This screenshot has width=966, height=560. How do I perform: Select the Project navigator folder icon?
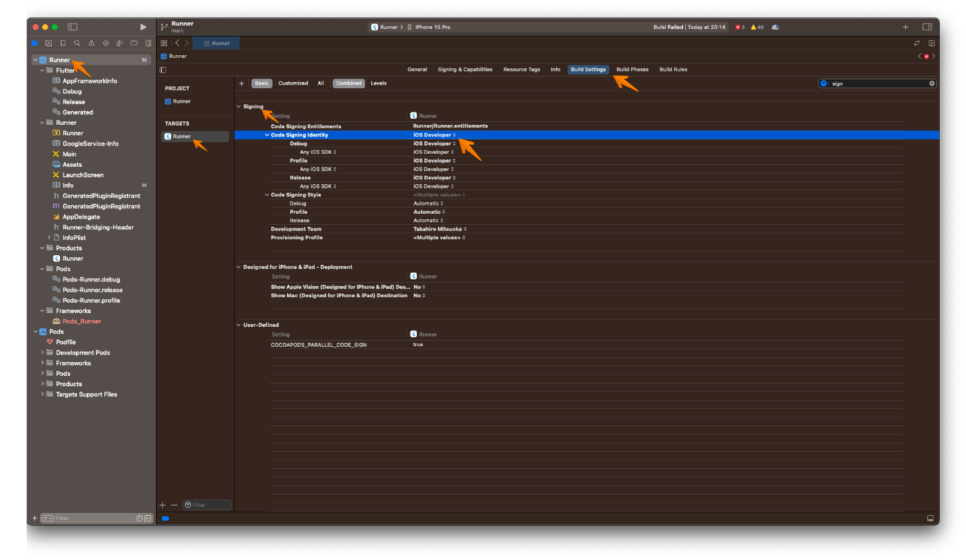point(34,43)
